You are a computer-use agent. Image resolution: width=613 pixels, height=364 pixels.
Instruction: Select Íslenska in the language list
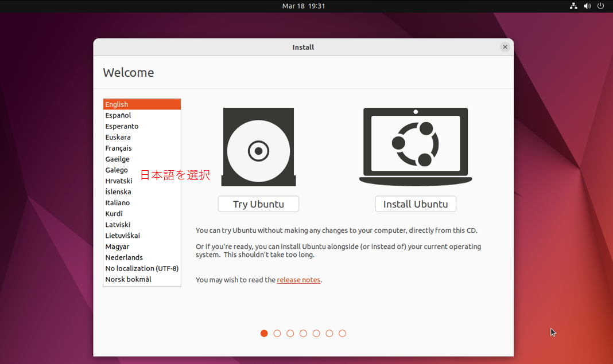click(x=142, y=192)
